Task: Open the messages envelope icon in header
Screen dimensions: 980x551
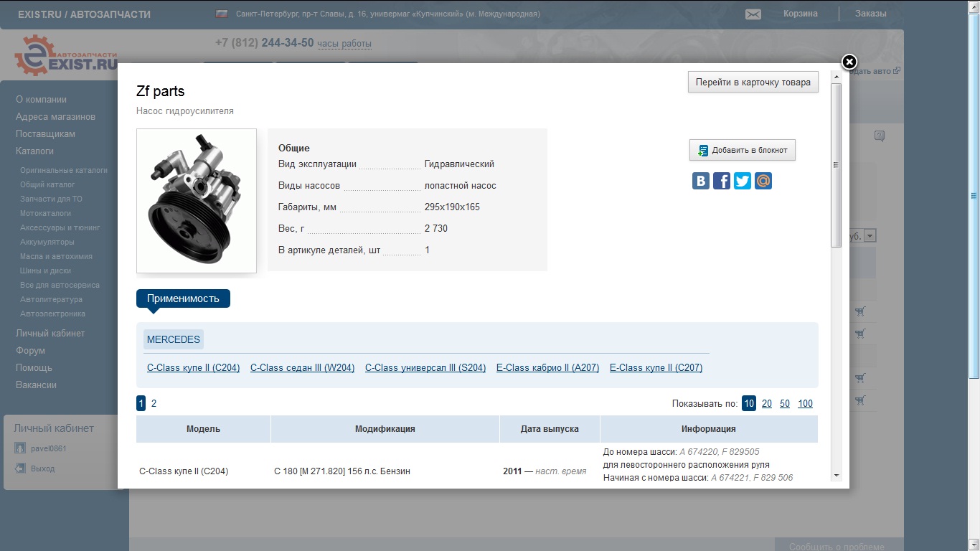Action: [x=753, y=14]
